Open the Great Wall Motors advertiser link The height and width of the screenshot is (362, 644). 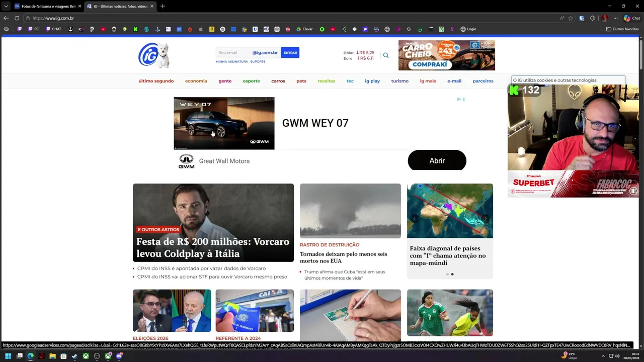(224, 161)
